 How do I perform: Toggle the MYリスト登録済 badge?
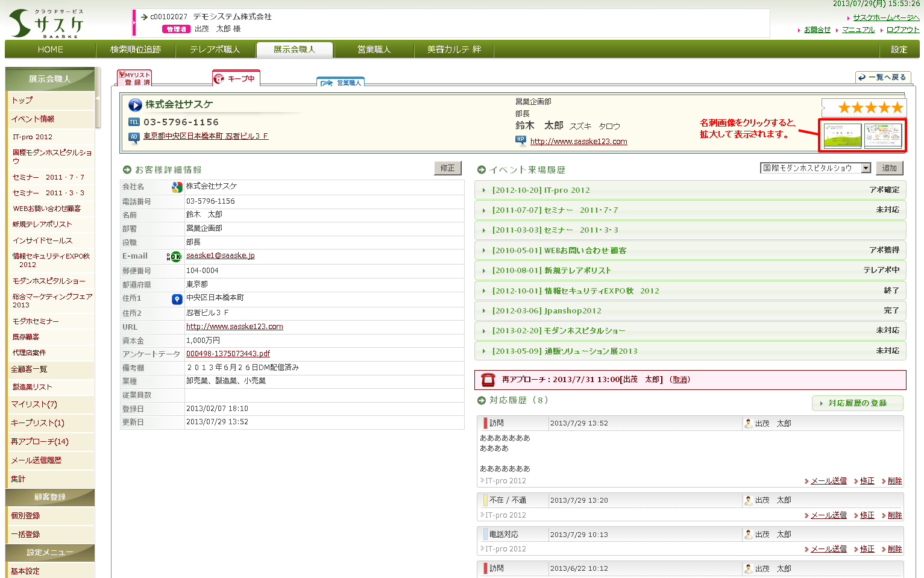pos(134,78)
